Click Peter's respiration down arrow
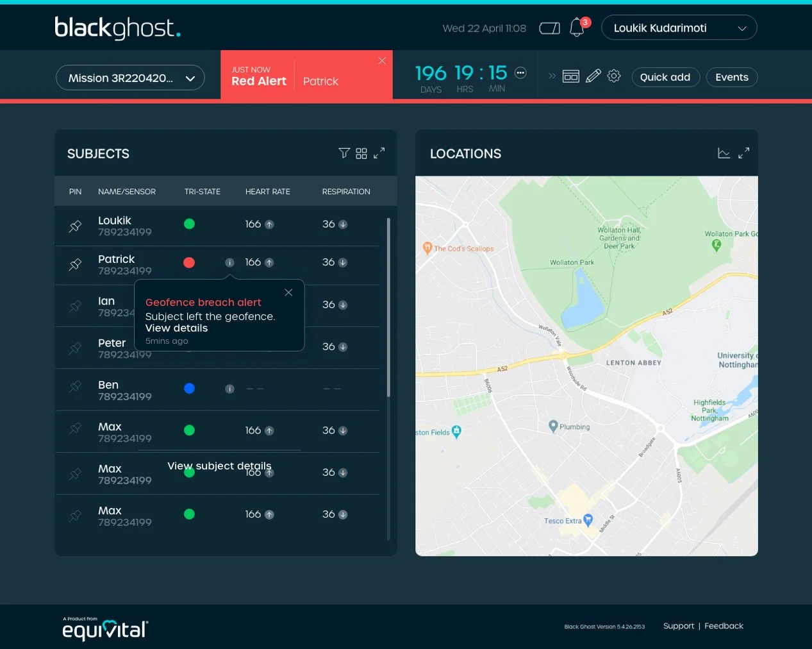Screen dimensions: 812x649 pyautogui.click(x=343, y=347)
